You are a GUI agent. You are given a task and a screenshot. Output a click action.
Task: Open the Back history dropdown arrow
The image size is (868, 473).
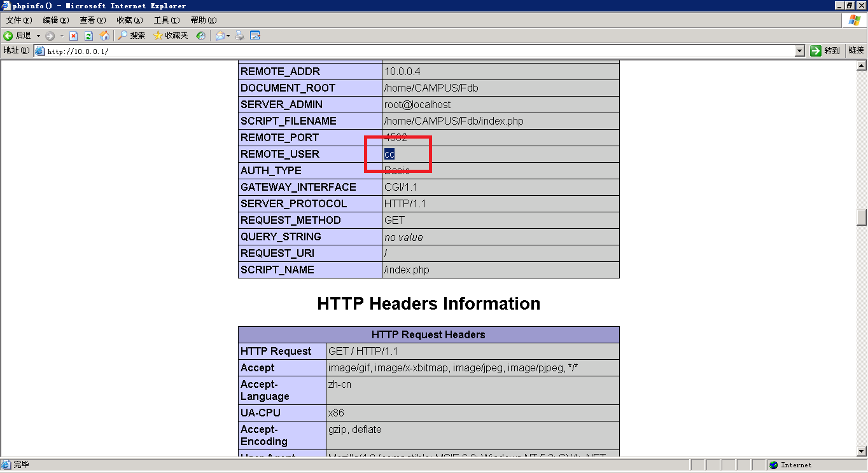38,36
